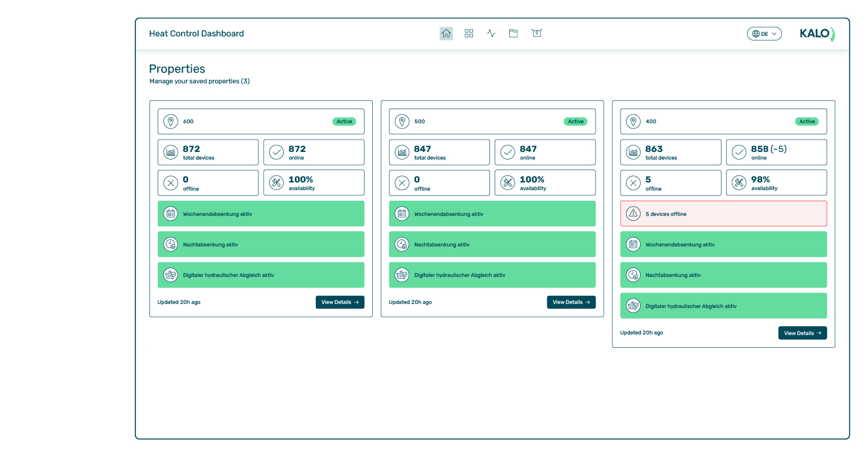The width and height of the screenshot is (868, 457).
Task: Open the folder nav icon
Action: pyautogui.click(x=513, y=33)
